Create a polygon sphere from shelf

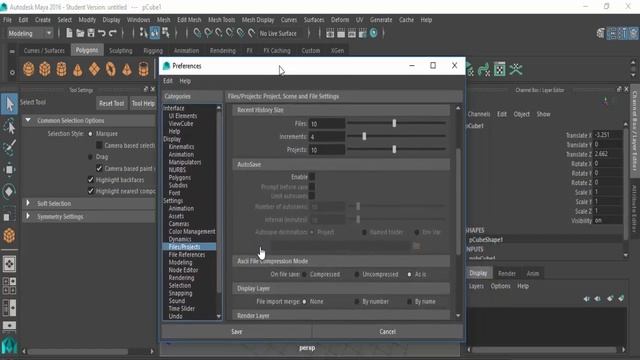coord(29,69)
